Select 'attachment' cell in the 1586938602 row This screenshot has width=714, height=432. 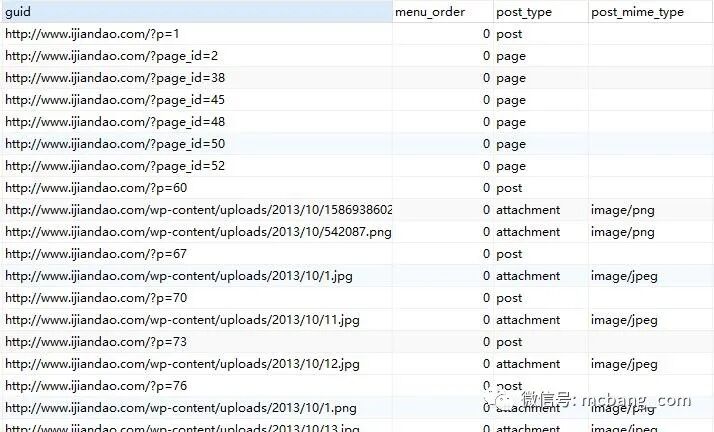pos(541,210)
